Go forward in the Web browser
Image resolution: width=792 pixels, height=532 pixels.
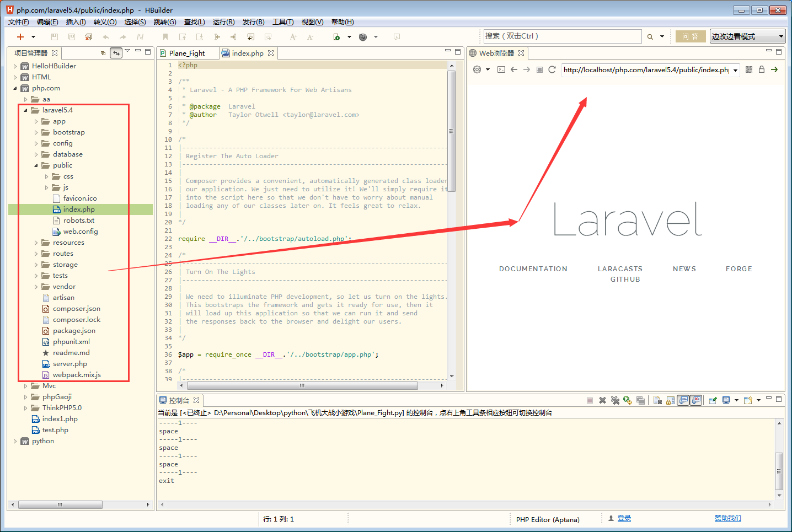[x=527, y=69]
